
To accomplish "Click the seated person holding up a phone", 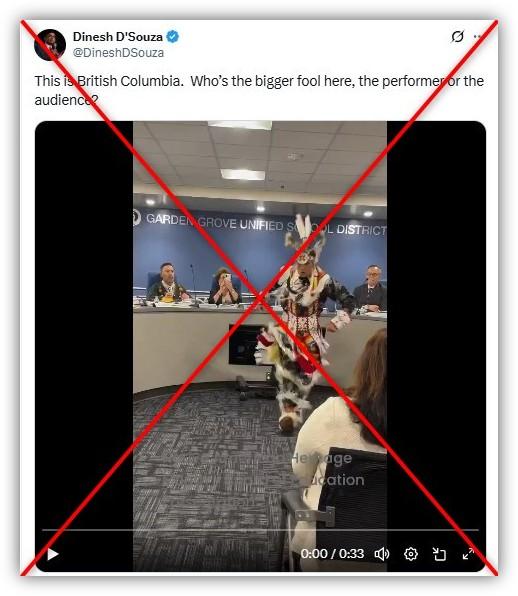I will [x=225, y=286].
